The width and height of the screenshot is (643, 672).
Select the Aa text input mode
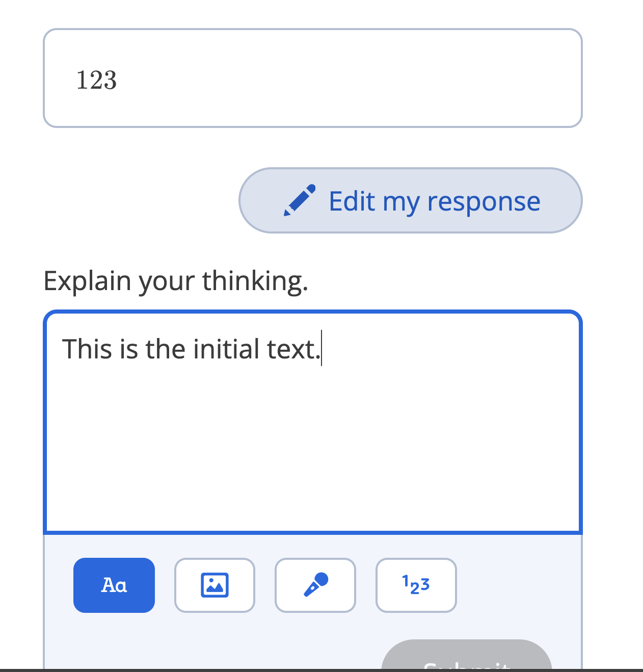tap(114, 585)
